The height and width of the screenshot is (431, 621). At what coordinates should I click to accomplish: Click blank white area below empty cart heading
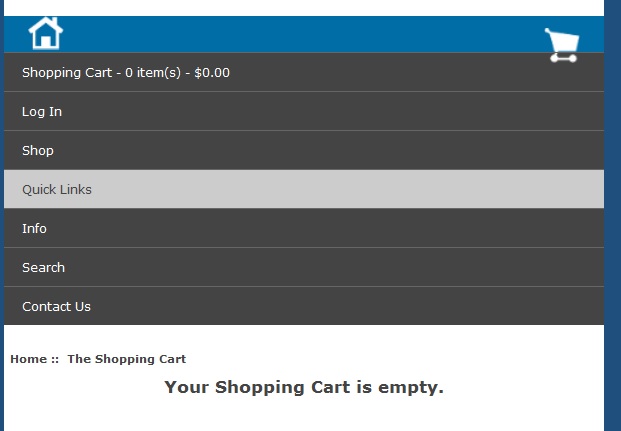coord(304,415)
